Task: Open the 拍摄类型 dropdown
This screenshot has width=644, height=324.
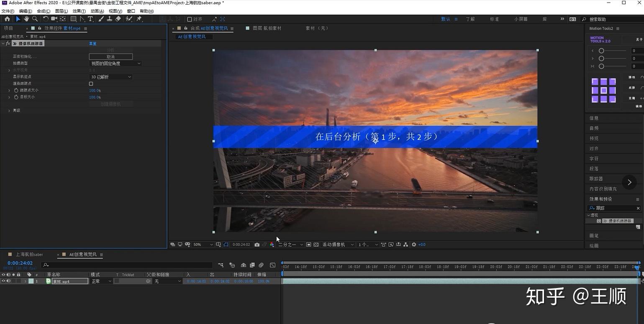Action: (115, 64)
